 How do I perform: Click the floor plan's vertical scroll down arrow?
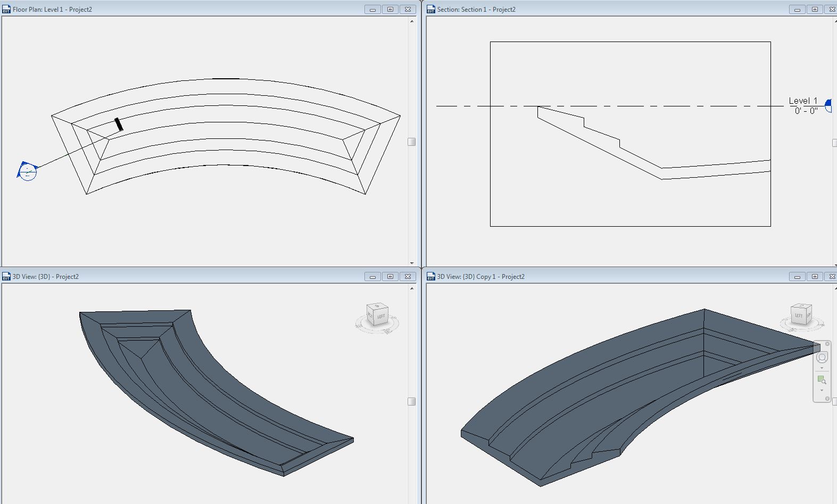pyautogui.click(x=412, y=263)
